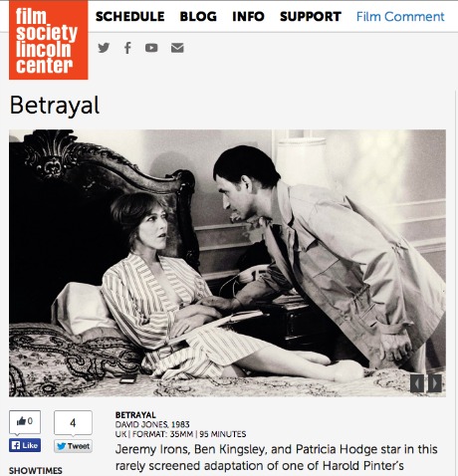
Task: Click the email envelope icon
Action: click(x=177, y=48)
